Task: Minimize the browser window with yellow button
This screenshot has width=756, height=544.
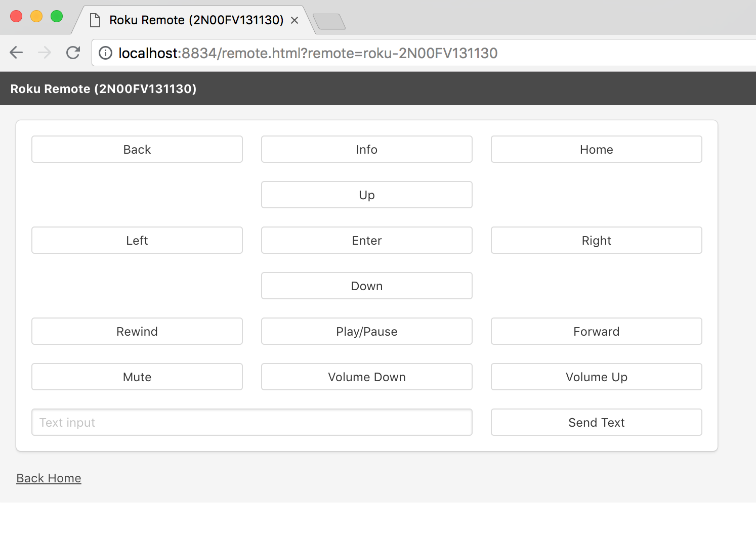Action: 36,16
